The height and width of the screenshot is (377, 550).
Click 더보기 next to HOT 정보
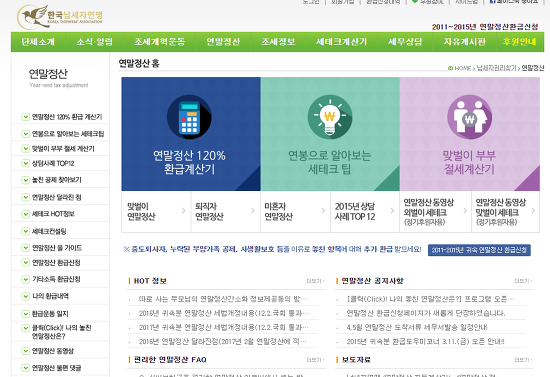315,281
